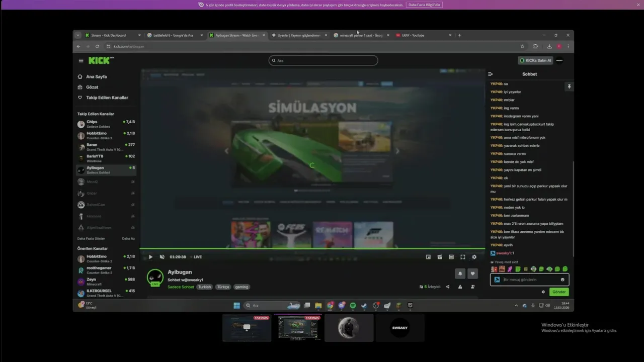The height and width of the screenshot is (362, 644).
Task: Open the Kick profile avatar menu
Action: (x=559, y=60)
